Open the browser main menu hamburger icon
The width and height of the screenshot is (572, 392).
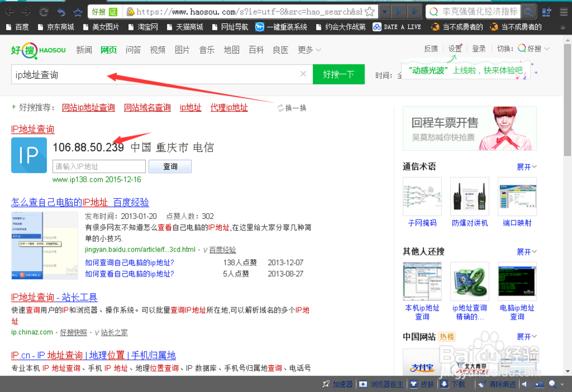tap(563, 12)
